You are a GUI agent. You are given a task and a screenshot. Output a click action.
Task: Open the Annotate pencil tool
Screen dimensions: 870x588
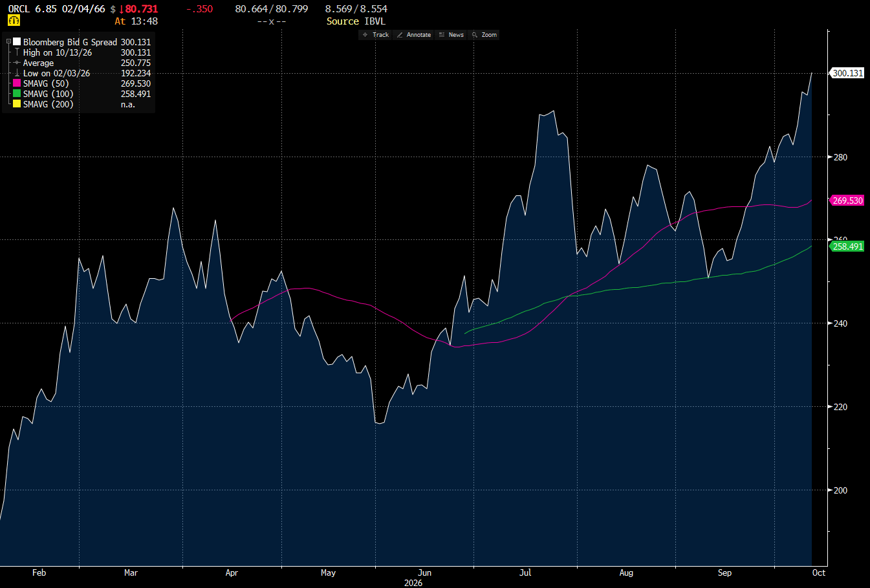(x=414, y=35)
